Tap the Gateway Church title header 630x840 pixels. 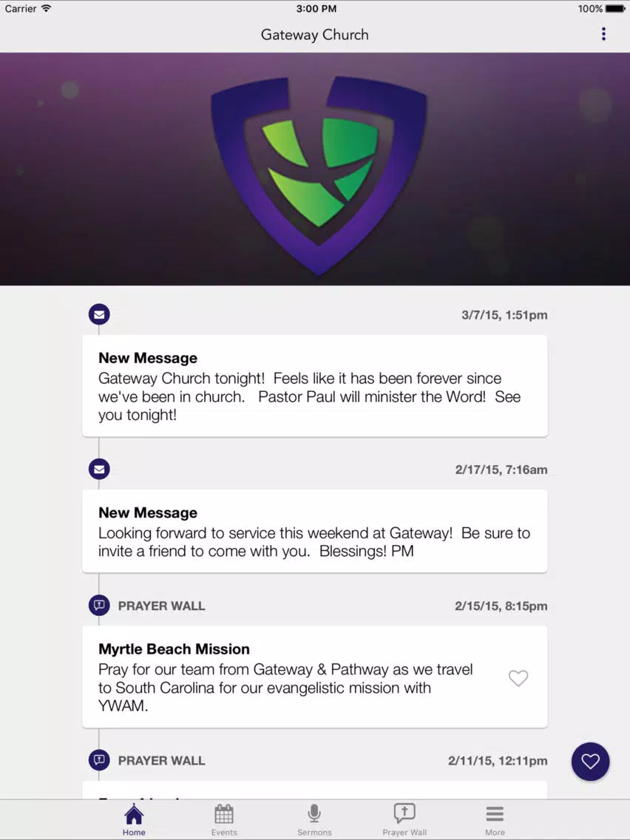pyautogui.click(x=314, y=35)
